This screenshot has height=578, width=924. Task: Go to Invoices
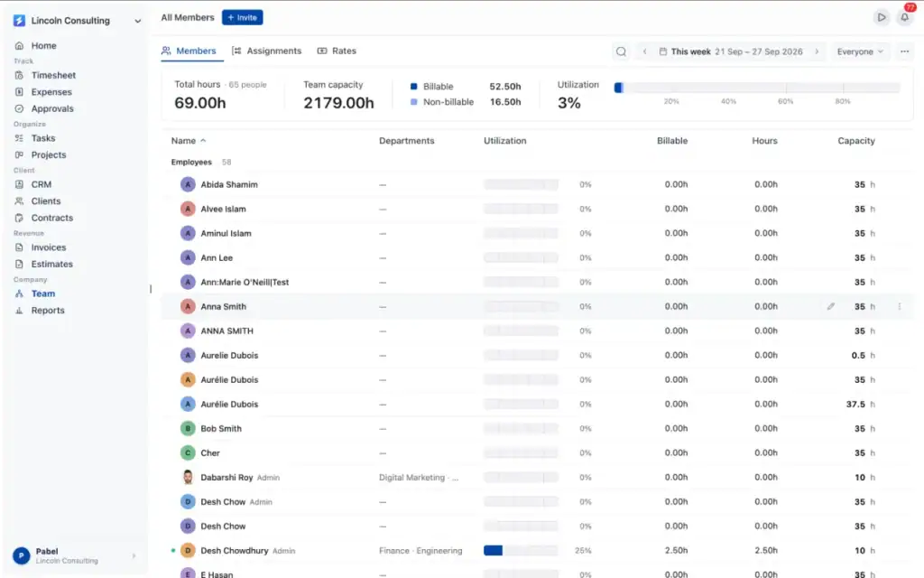coord(49,247)
